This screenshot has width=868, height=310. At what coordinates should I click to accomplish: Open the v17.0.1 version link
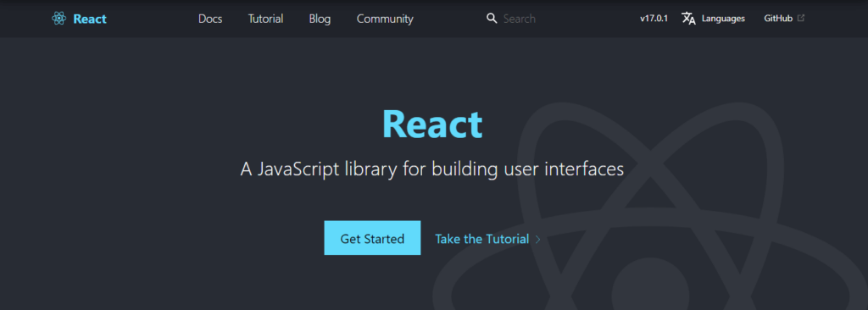pos(654,19)
